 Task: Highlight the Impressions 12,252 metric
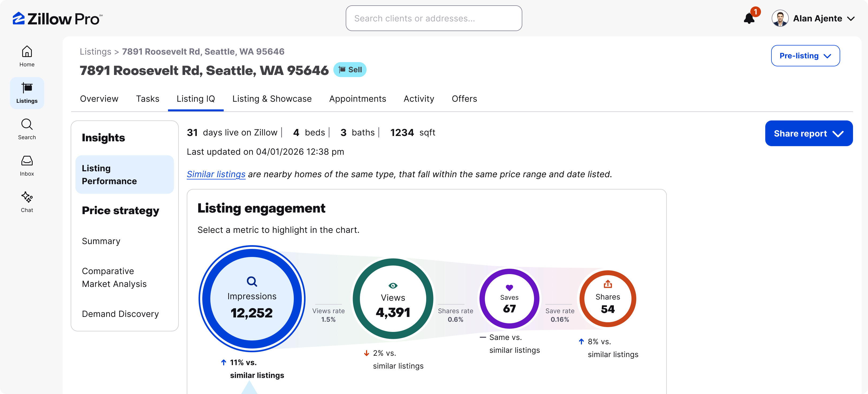[x=252, y=299]
